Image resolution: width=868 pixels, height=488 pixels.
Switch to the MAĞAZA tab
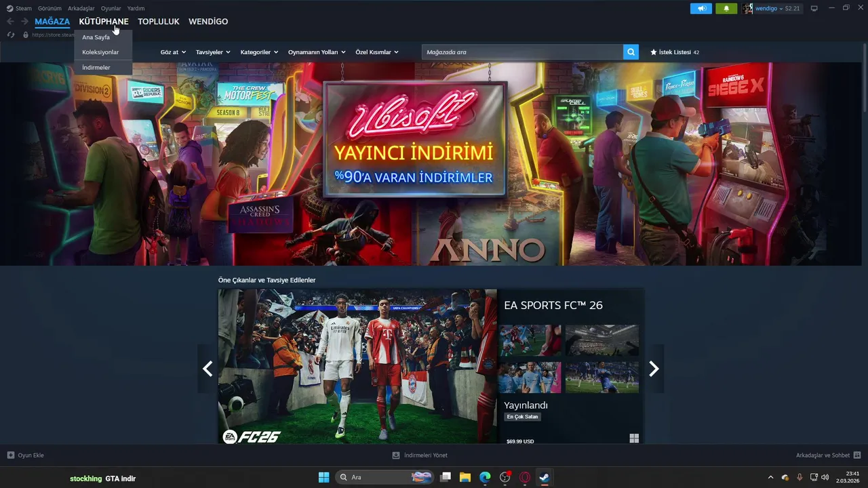pos(52,22)
